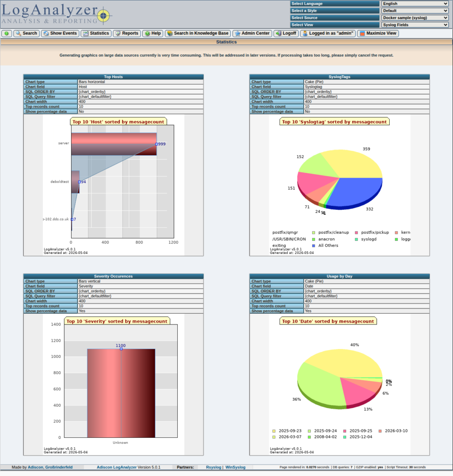Open Search in Knowledge Base
This screenshot has width=453, height=476.
pyautogui.click(x=198, y=33)
